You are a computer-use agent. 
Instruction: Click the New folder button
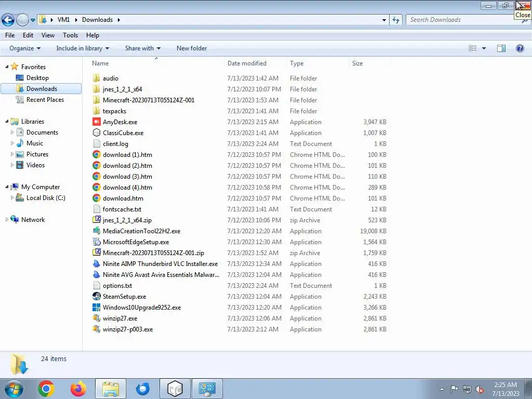point(192,48)
